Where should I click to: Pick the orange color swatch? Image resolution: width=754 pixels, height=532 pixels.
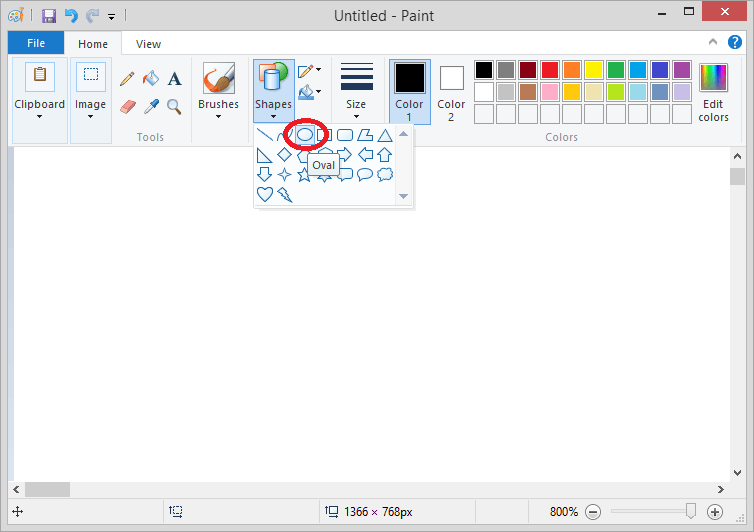click(x=572, y=70)
